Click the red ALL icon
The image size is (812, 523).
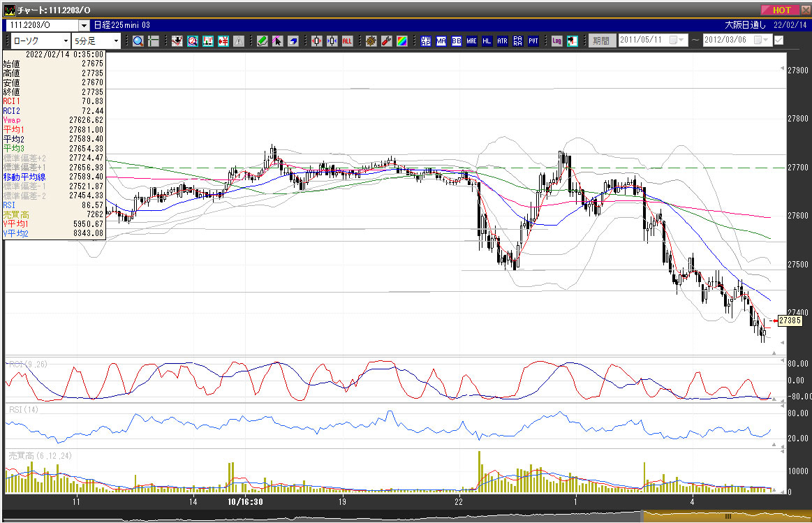point(348,41)
